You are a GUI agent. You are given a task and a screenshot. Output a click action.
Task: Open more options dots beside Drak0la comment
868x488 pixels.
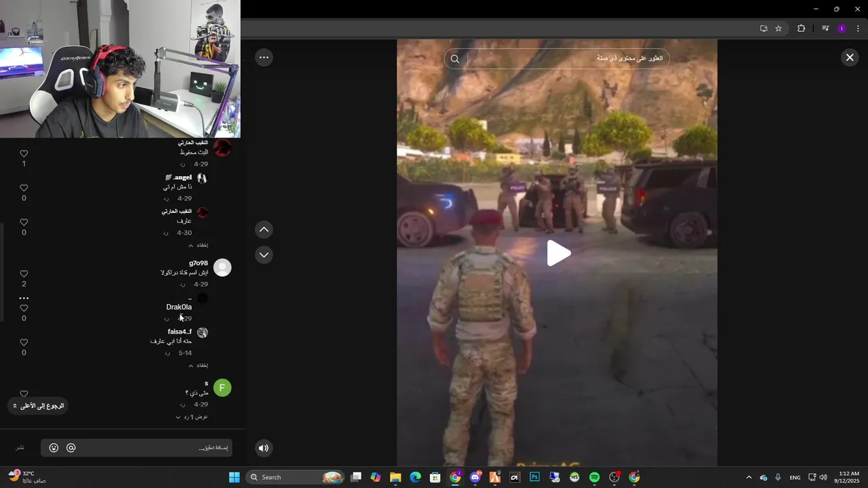coord(24,298)
